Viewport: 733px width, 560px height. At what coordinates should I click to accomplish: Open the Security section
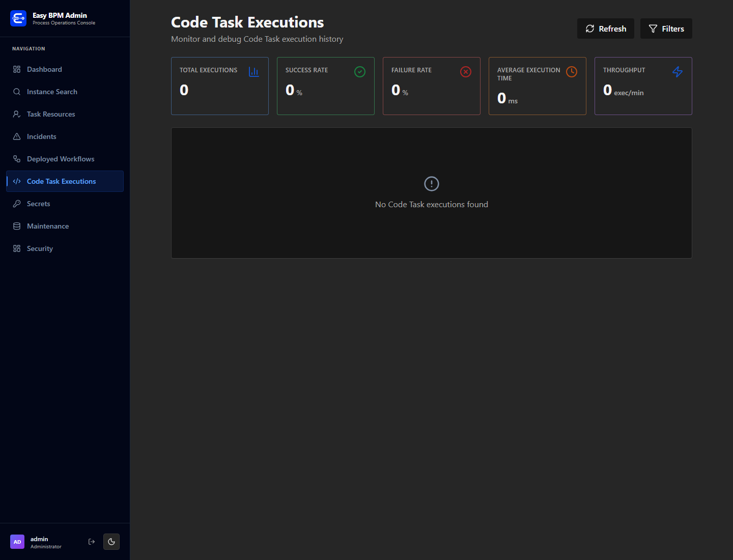pos(65,248)
